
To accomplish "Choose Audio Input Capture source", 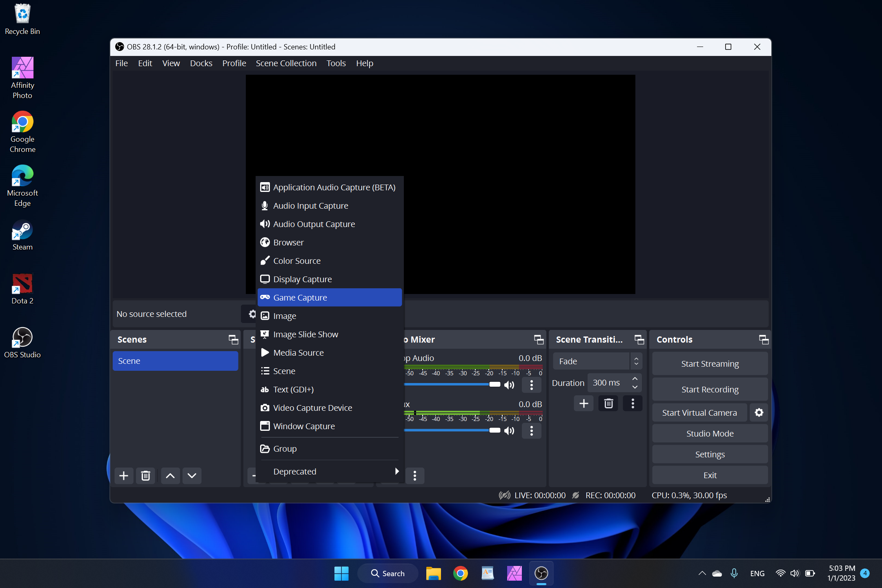I will (330, 206).
